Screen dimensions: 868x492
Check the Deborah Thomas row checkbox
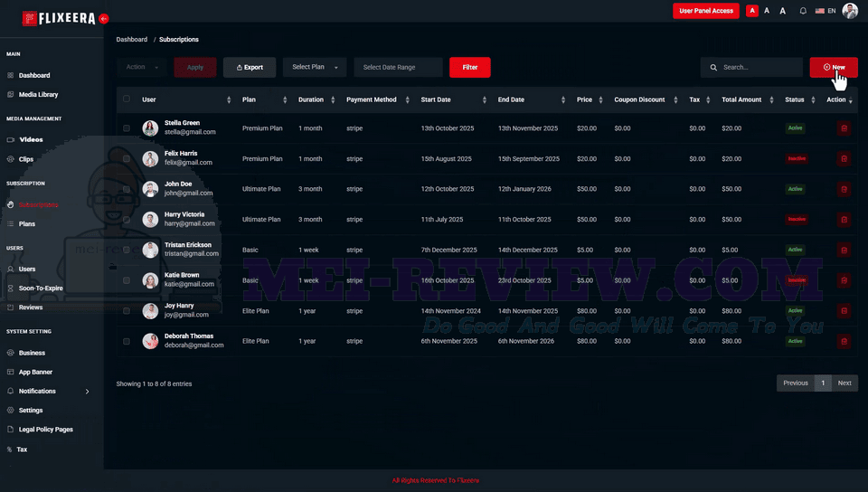[x=127, y=342]
